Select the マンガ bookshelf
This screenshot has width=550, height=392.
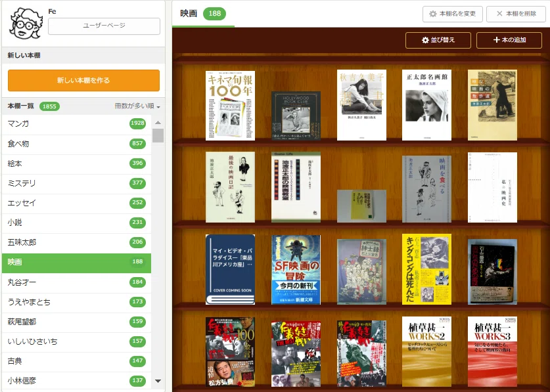tap(76, 123)
